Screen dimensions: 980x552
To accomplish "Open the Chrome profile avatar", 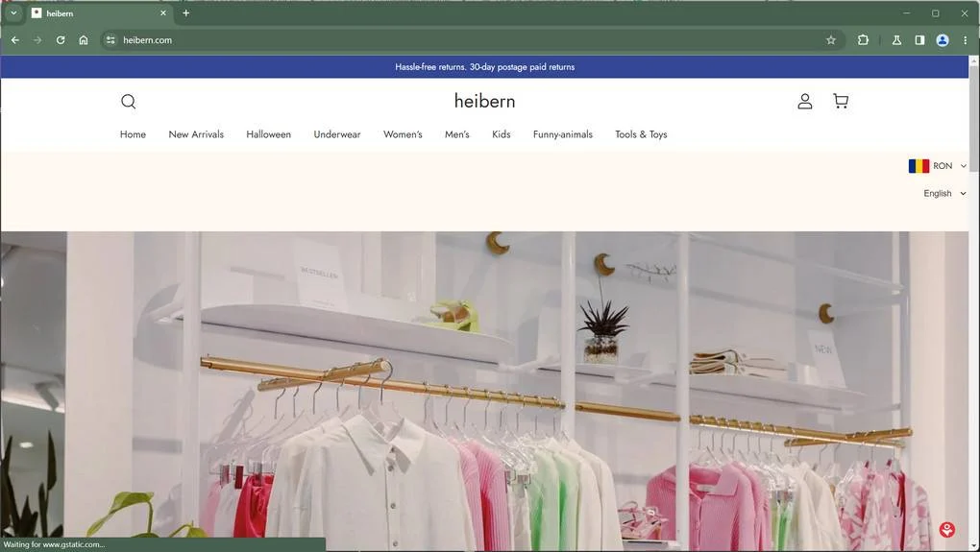I will coord(943,40).
